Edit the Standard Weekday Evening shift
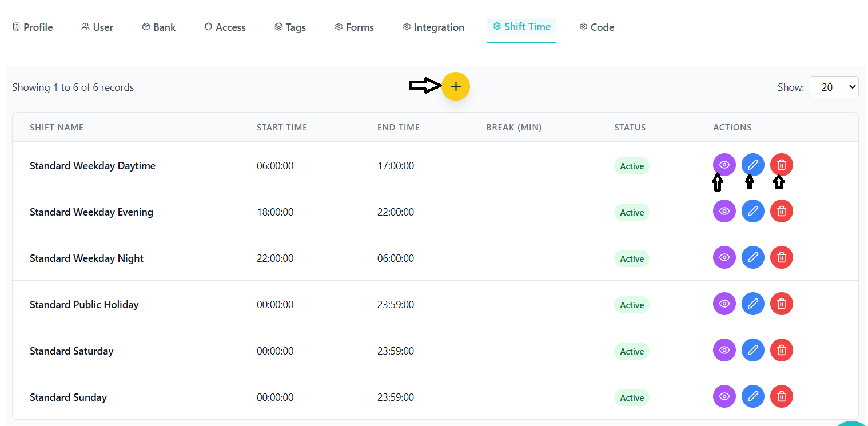Screen dimensions: 868x426 click(752, 212)
